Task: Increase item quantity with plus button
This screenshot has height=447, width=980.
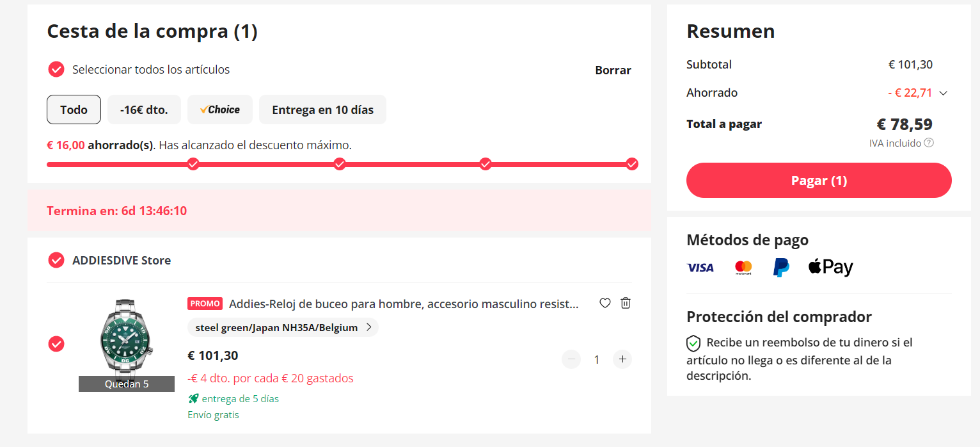Action: click(x=622, y=359)
